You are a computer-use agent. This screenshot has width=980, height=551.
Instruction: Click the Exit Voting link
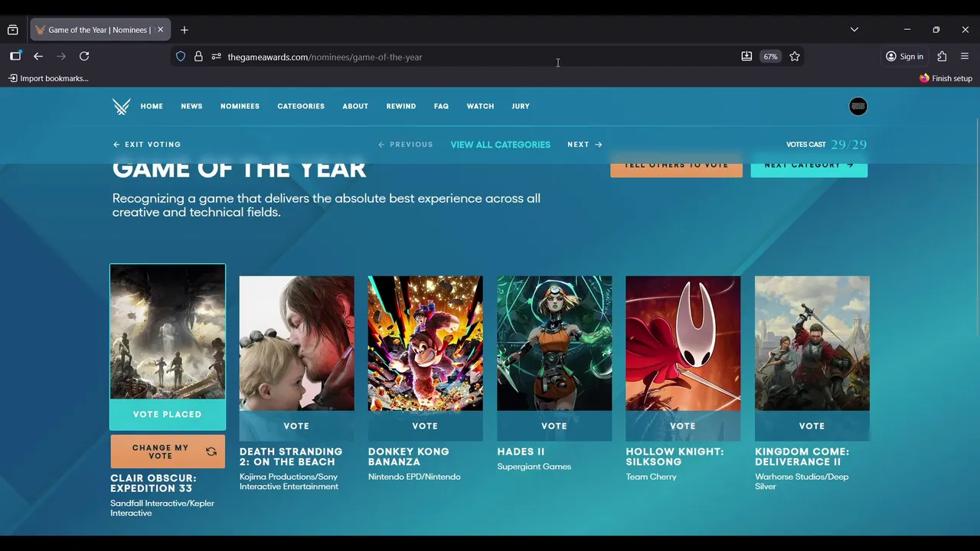pyautogui.click(x=147, y=145)
